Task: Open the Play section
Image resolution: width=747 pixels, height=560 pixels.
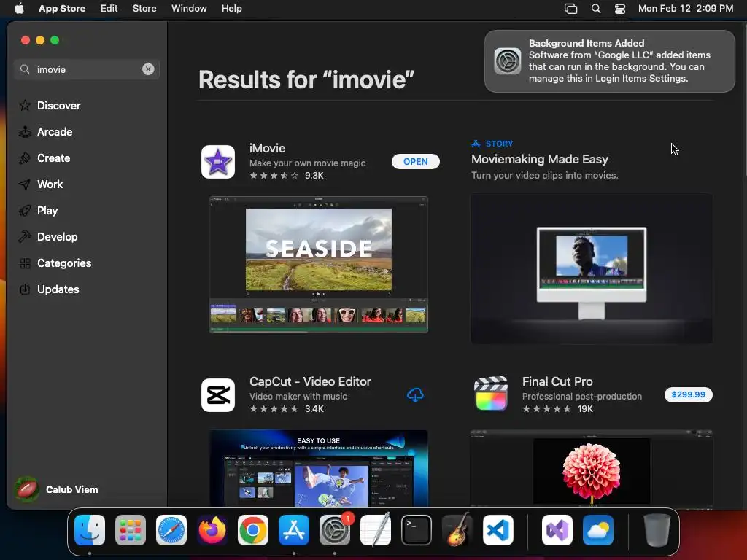Action: (86, 210)
